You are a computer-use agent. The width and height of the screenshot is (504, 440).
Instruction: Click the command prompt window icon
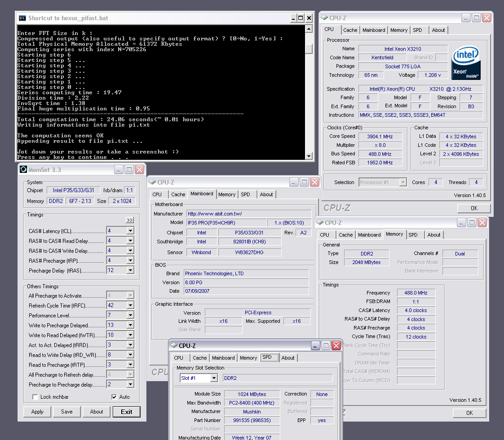coord(22,18)
